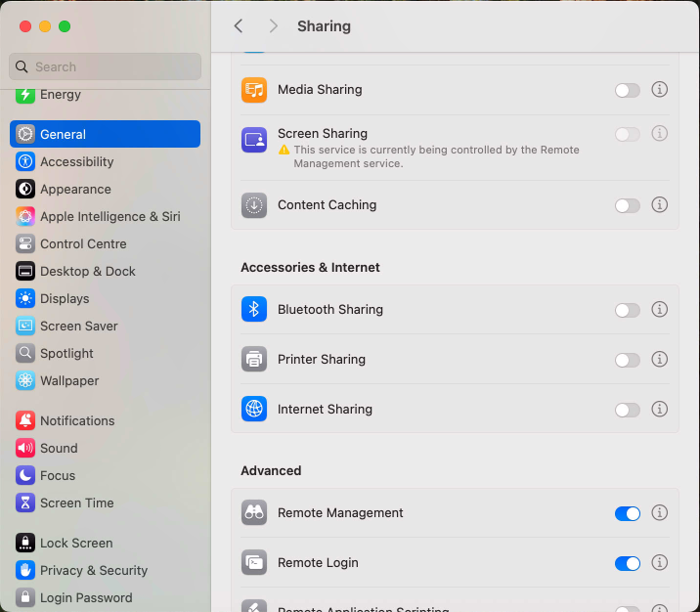Open Desktop & Dock settings

tap(105, 272)
